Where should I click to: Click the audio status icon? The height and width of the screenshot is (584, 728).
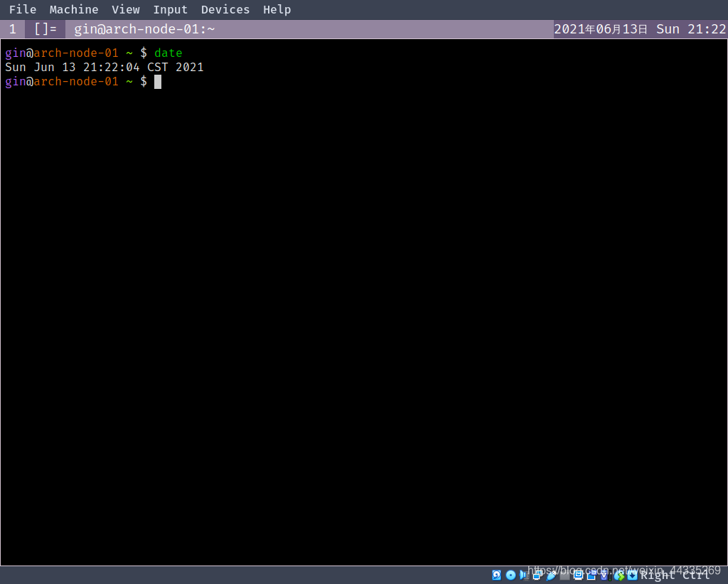(524, 575)
